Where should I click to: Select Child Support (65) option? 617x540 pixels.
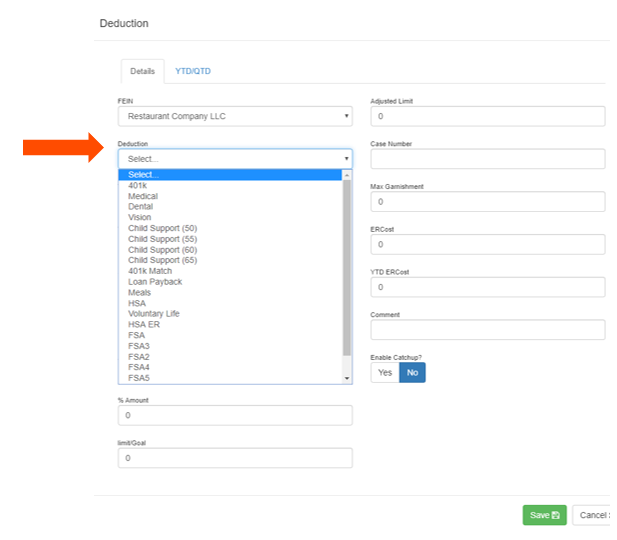pyautogui.click(x=230, y=260)
